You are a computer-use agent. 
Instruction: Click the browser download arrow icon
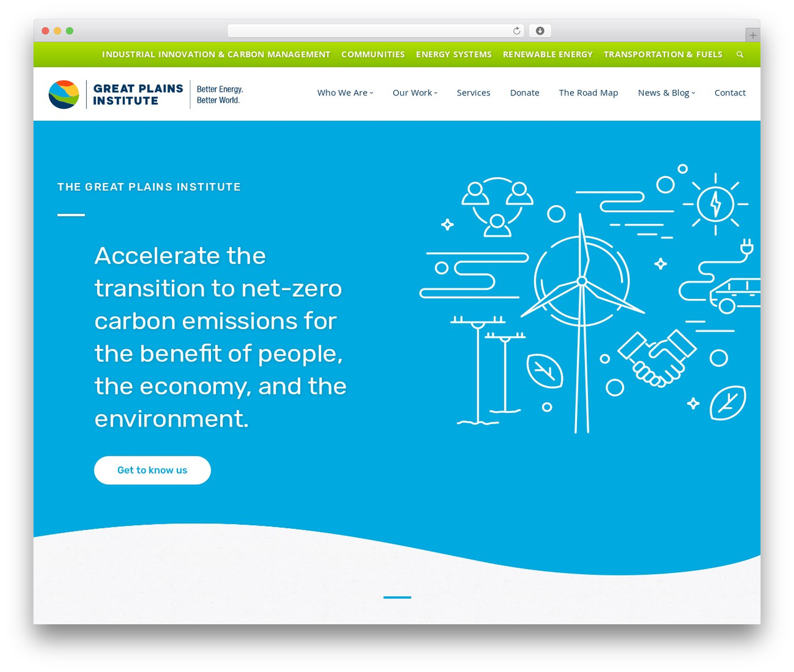tap(540, 31)
